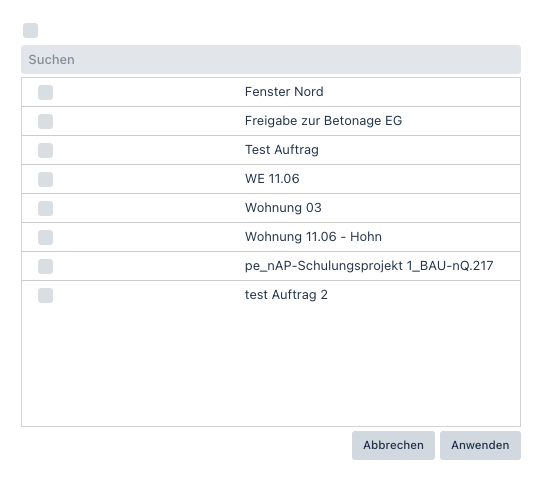Focus the Suchen search field
Image resolution: width=539 pixels, height=483 pixels.
coord(271,59)
